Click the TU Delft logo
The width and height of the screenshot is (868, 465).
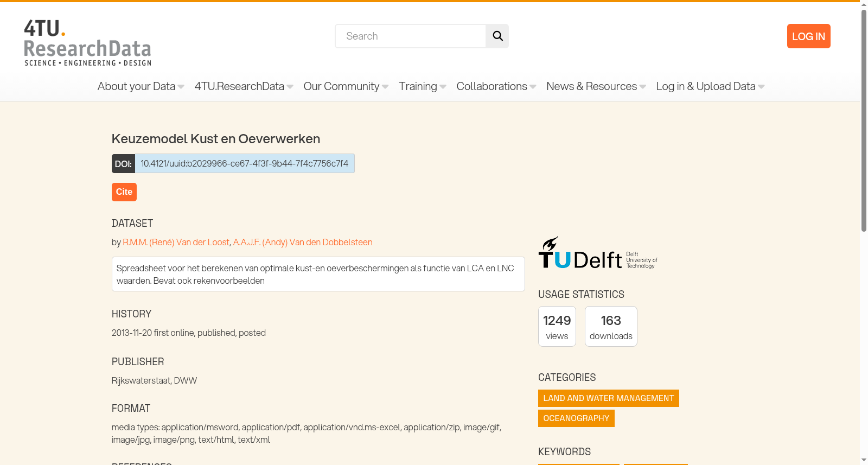coord(598,252)
